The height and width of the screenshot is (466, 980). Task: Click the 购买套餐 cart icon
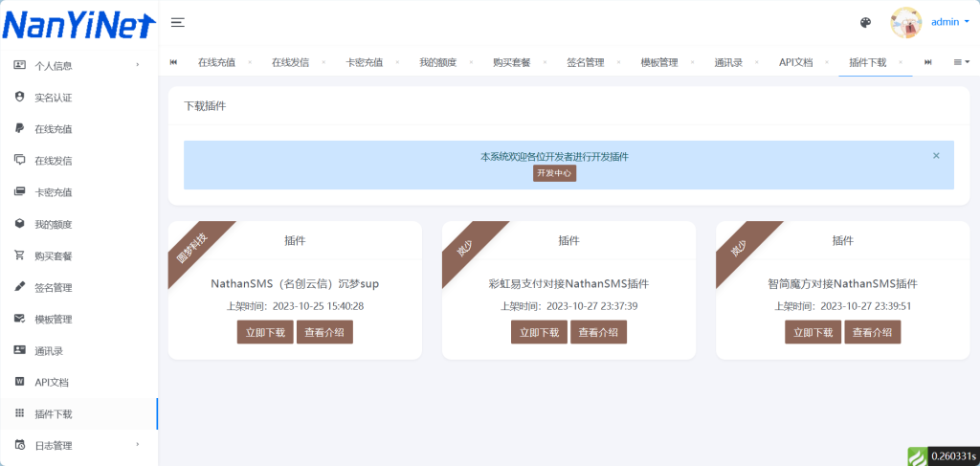(x=19, y=255)
